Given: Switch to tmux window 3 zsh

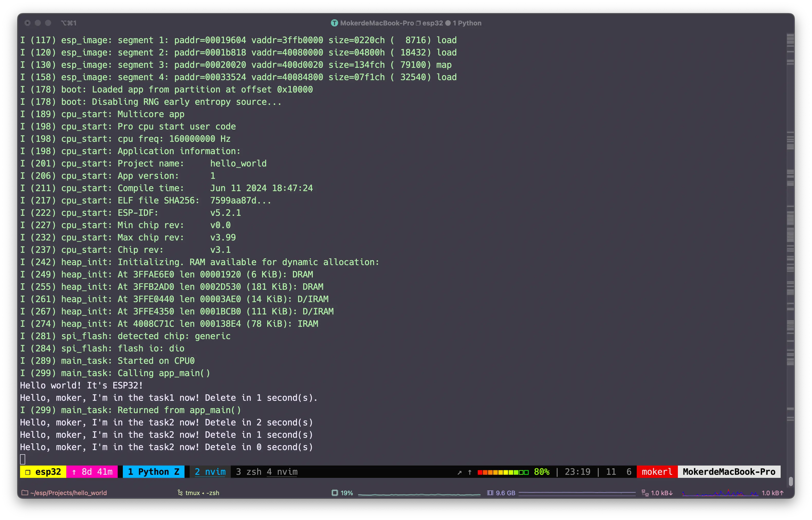Looking at the screenshot, I should pos(248,472).
